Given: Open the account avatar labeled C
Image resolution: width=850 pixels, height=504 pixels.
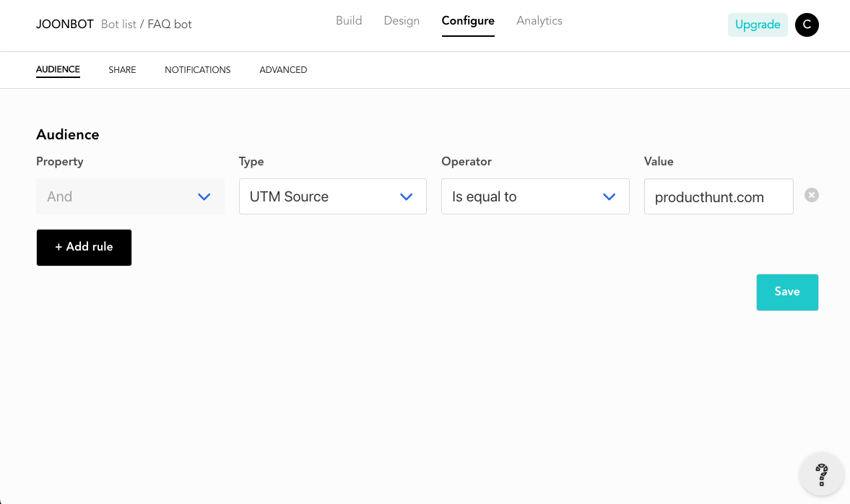Looking at the screenshot, I should [807, 25].
